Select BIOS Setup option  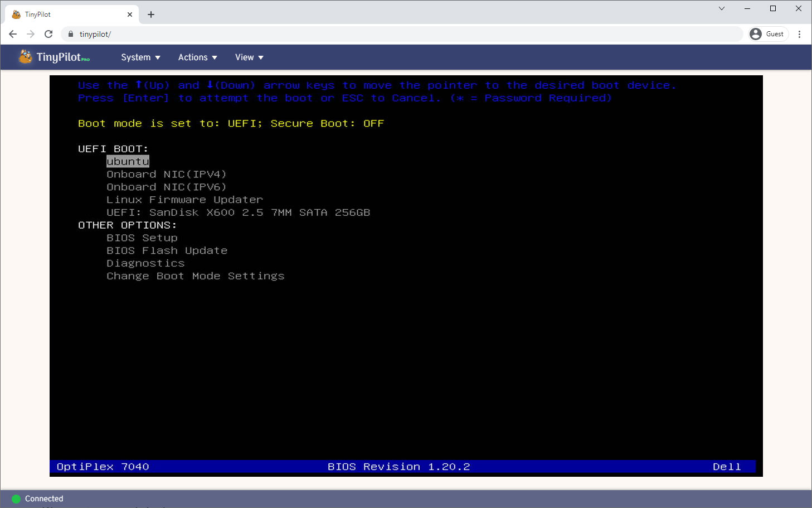coord(142,238)
